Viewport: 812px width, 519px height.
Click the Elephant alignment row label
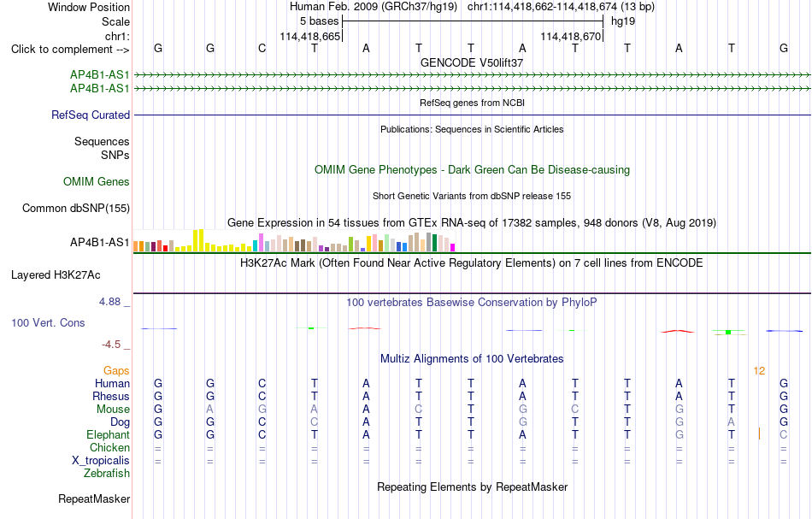click(x=109, y=435)
